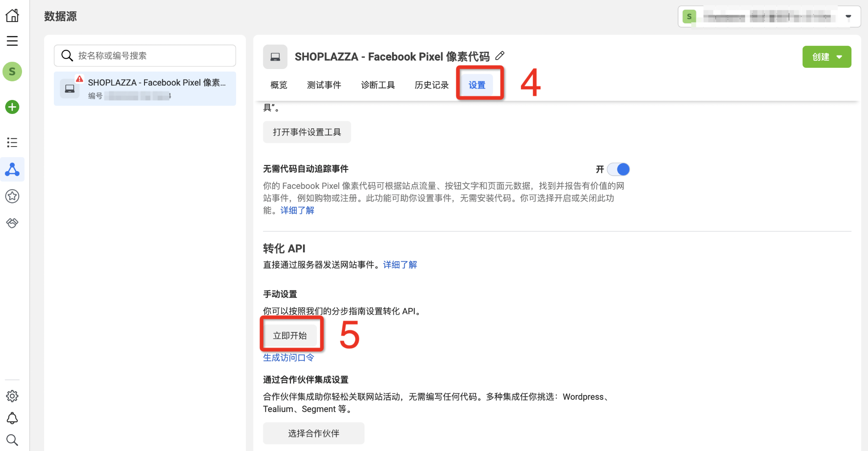Click the 手动设置 heading
This screenshot has height=451, width=868.
[x=280, y=294]
